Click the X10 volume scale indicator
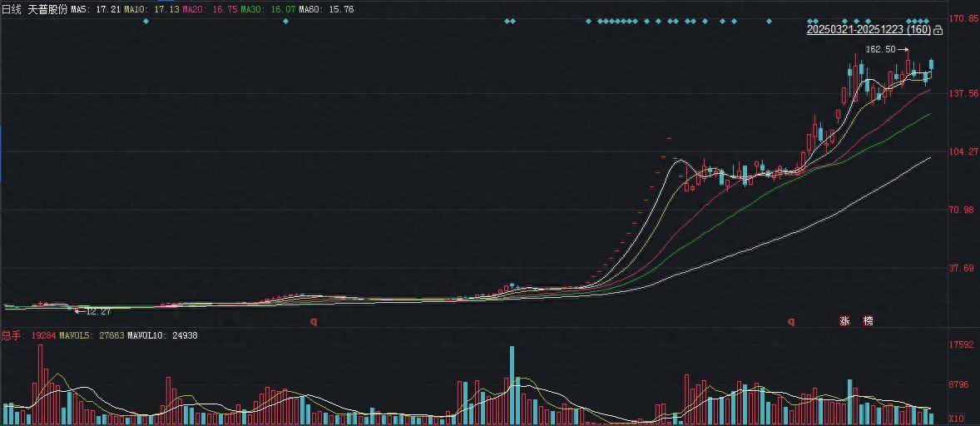 point(957,419)
